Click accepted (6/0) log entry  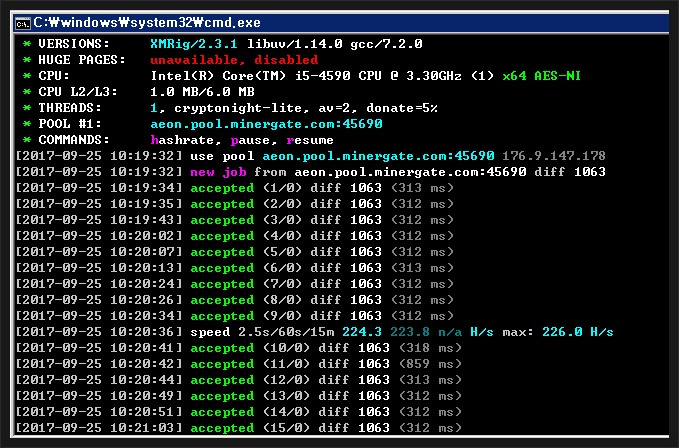(234, 268)
